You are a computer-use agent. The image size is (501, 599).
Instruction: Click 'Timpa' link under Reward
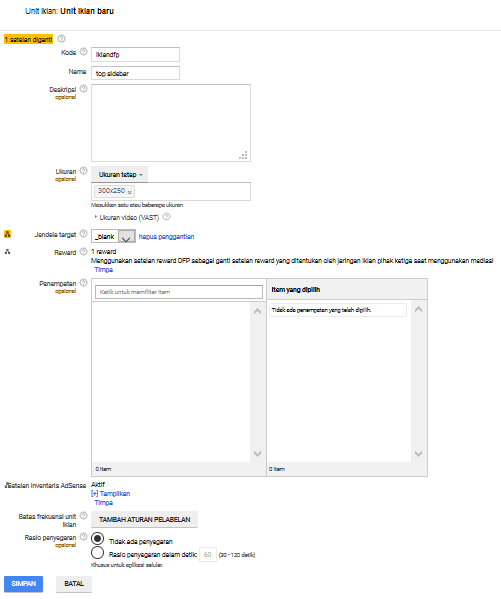point(104,270)
